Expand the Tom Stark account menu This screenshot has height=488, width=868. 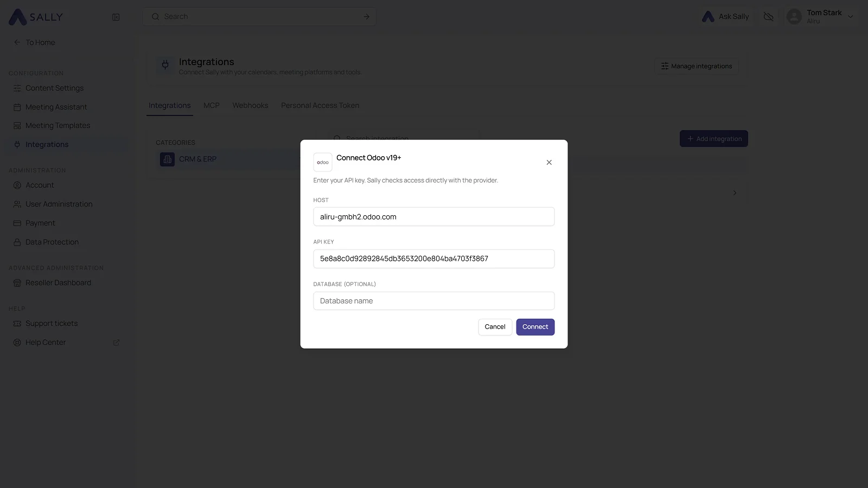click(850, 17)
